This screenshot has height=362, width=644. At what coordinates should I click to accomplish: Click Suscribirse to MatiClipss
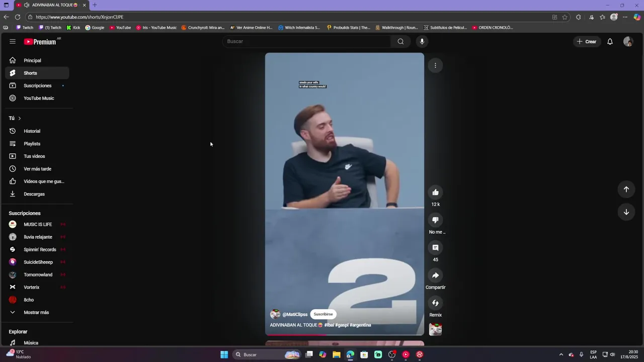point(323,314)
